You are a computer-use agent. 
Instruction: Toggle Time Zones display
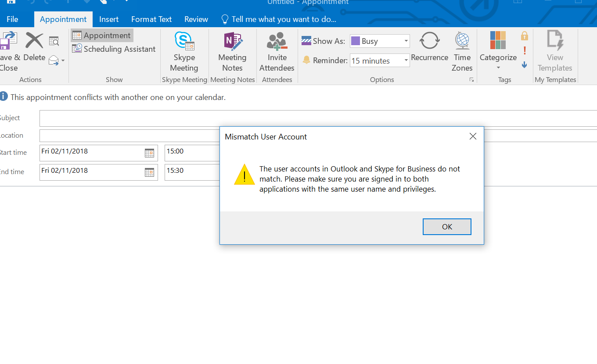click(x=462, y=52)
